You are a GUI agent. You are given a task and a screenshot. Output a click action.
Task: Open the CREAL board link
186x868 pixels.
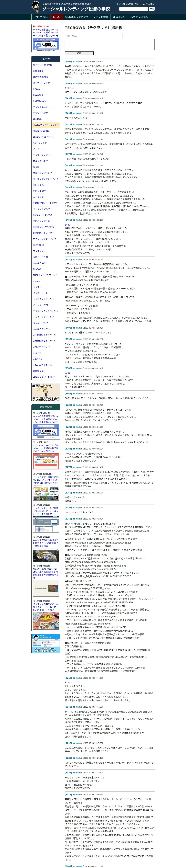tap(46, 89)
